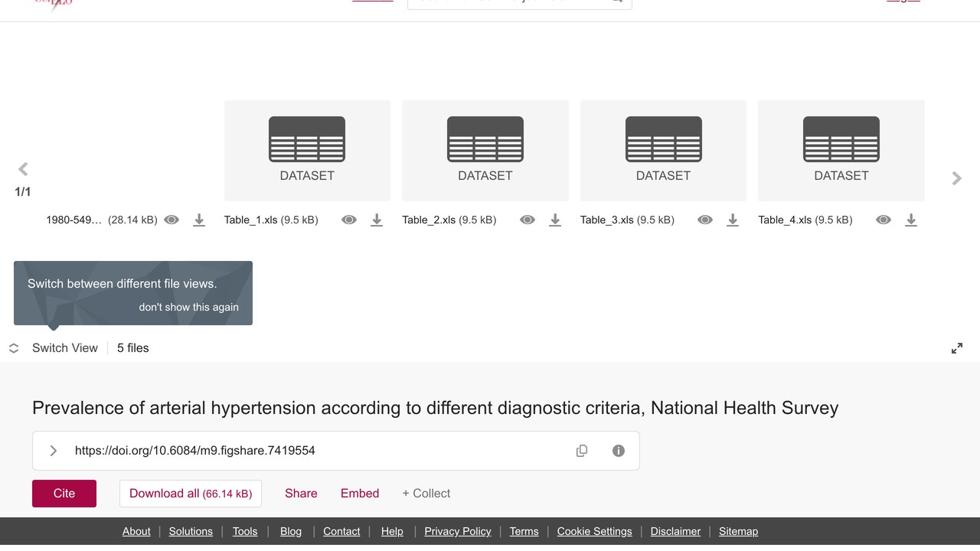The image size is (980, 551).
Task: Open the Share option
Action: [301, 494]
